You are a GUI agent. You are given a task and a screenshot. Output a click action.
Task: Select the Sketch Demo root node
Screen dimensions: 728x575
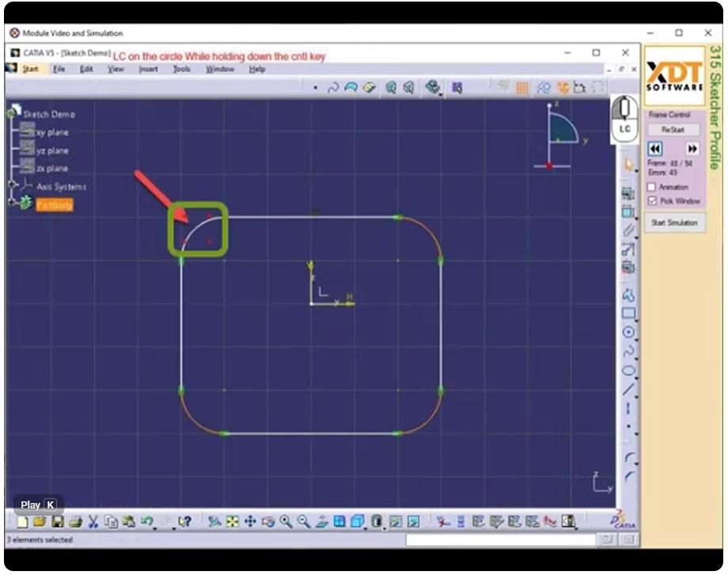pyautogui.click(x=49, y=114)
